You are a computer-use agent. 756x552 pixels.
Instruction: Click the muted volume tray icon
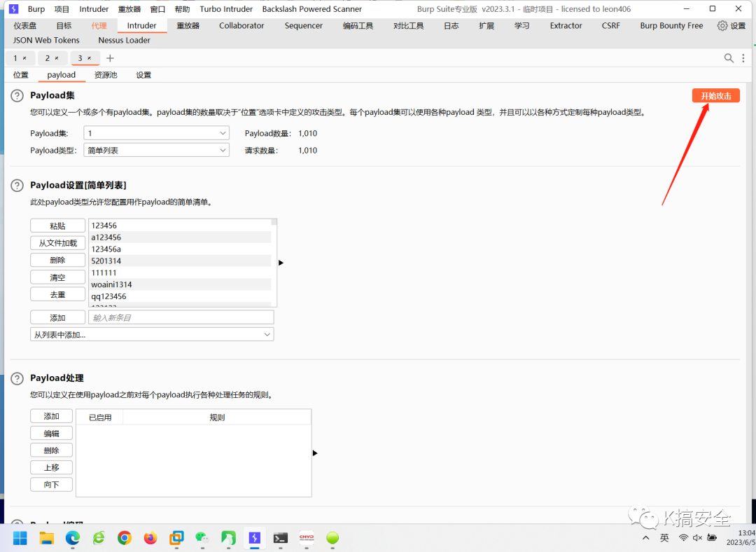tap(697, 537)
